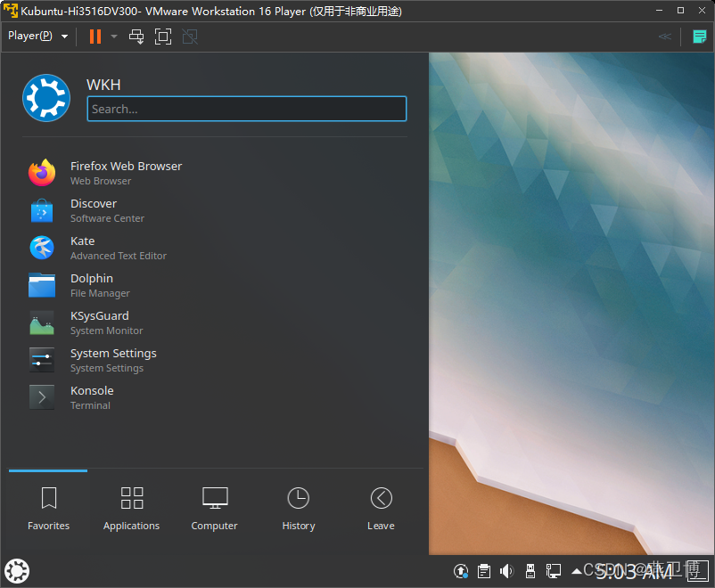Click the Search input field
715x588 pixels.
[247, 109]
